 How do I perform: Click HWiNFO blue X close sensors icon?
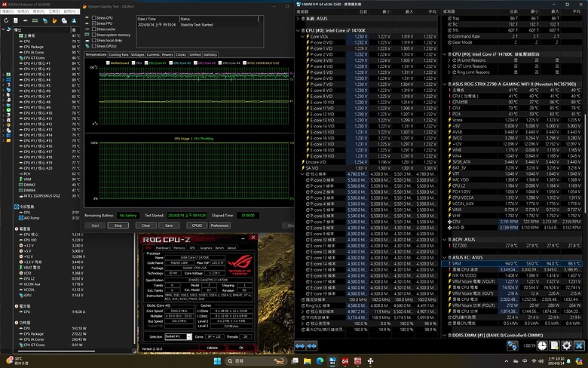579,345
